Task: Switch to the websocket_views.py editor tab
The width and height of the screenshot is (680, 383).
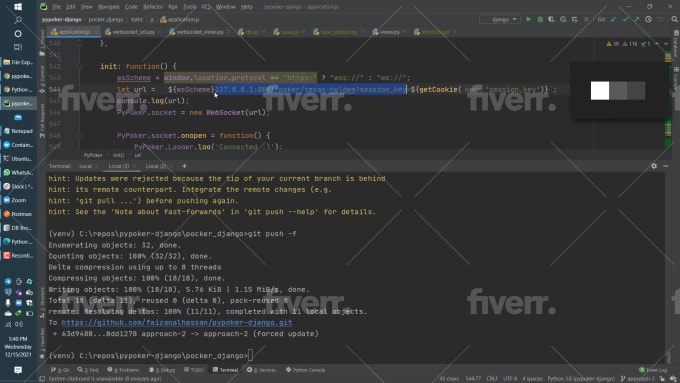Action: 197,32
